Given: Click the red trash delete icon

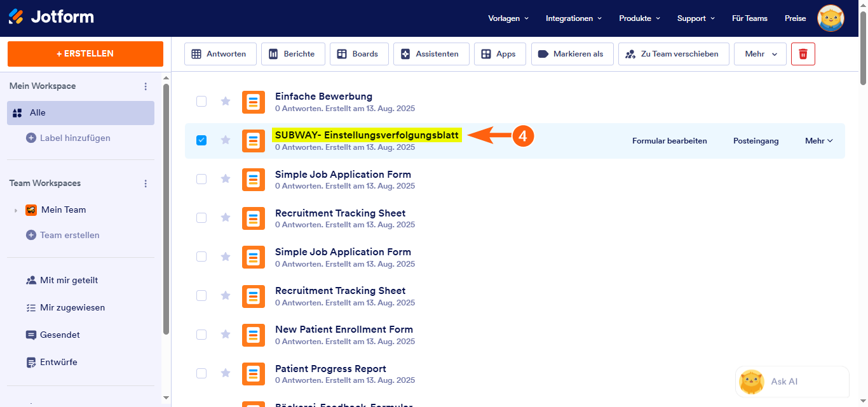Looking at the screenshot, I should (x=803, y=54).
